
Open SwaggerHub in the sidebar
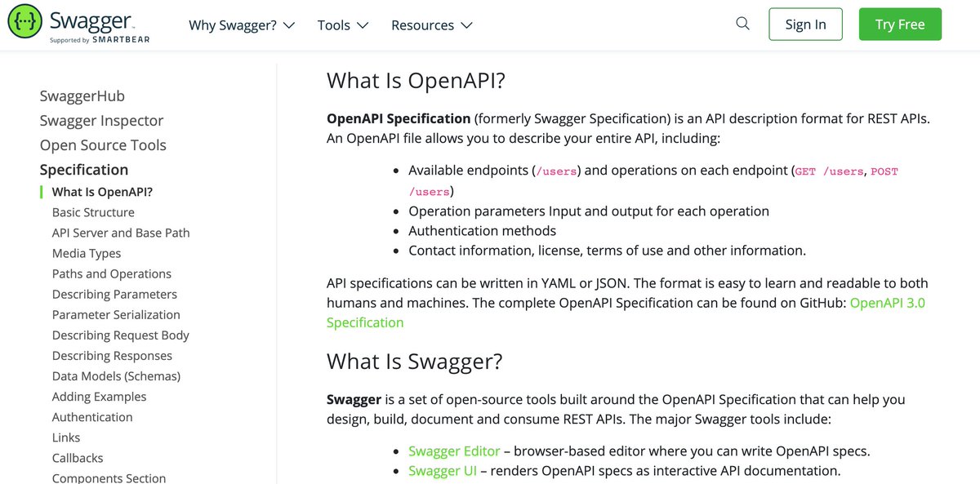click(x=82, y=96)
